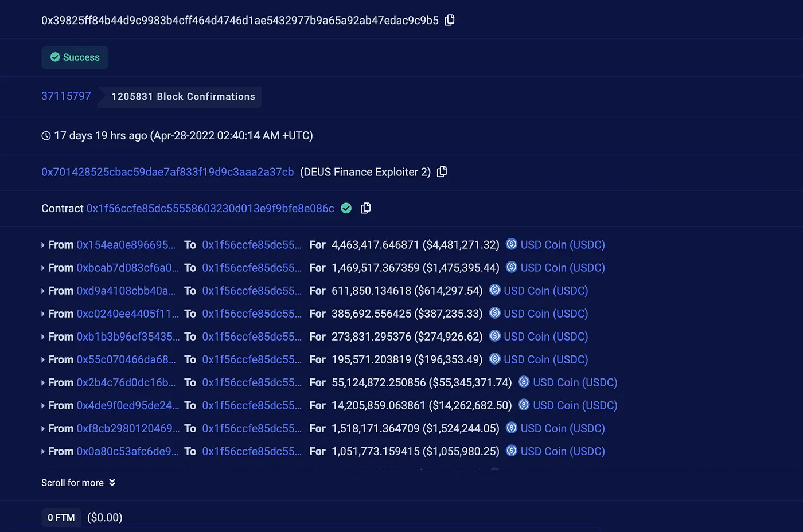Screen dimensions: 803x532
Task: Click the Success status badge
Action: click(x=75, y=57)
